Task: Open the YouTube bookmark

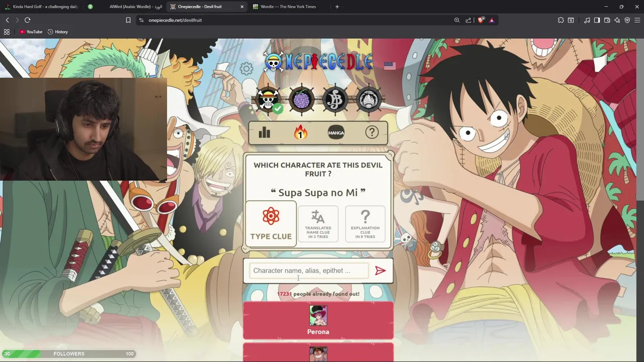Action: pyautogui.click(x=31, y=32)
